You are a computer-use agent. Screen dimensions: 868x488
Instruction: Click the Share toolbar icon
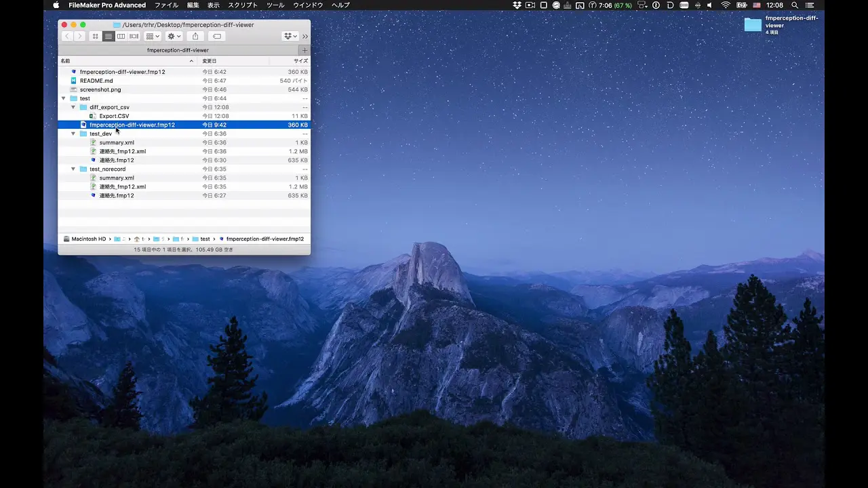pyautogui.click(x=195, y=37)
